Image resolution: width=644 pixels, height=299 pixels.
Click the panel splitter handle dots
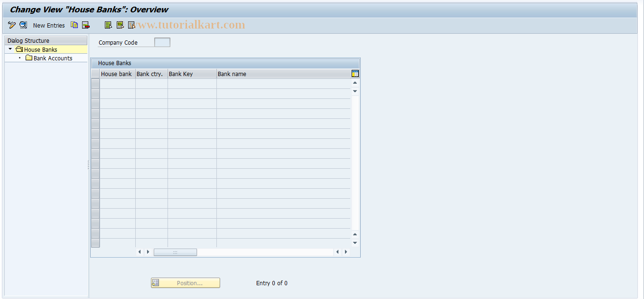[x=88, y=165]
